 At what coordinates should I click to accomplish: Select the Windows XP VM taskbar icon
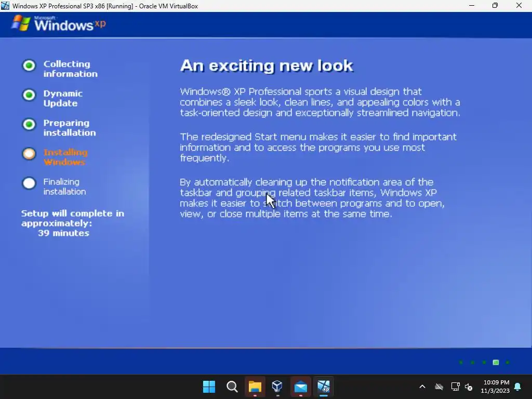coord(323,386)
